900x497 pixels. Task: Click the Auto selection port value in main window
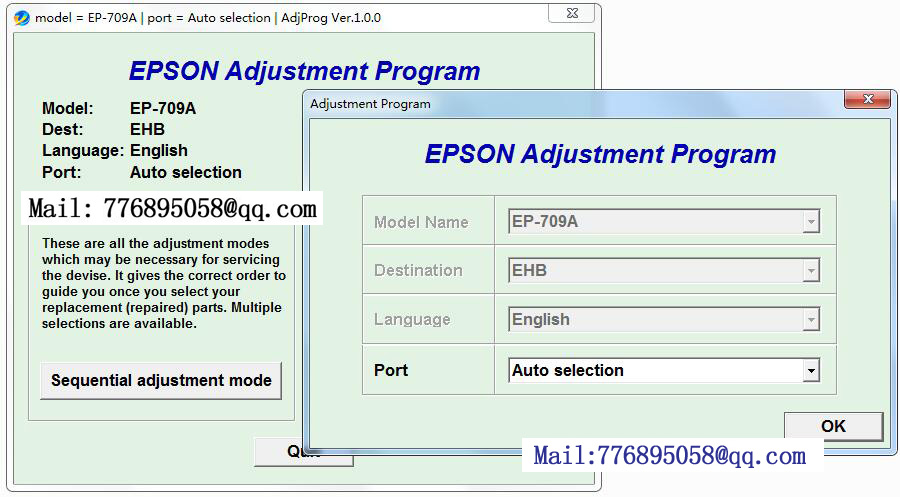pos(185,172)
